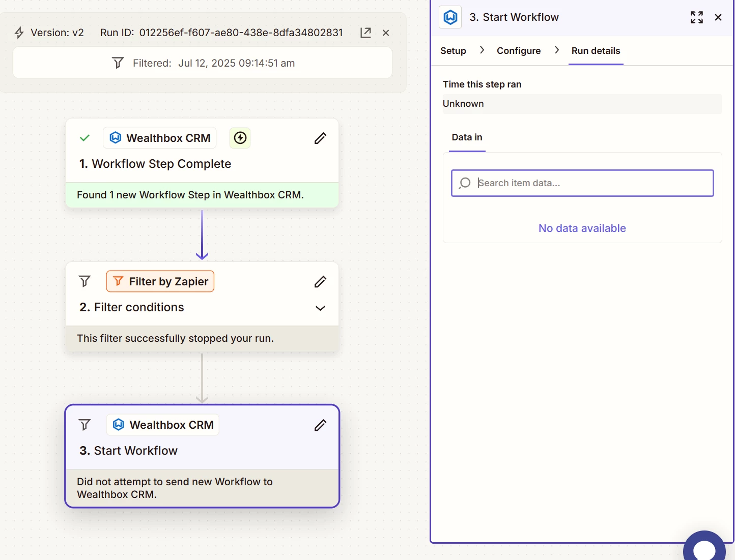
Task: Expand Filter conditions chevron
Action: (320, 308)
